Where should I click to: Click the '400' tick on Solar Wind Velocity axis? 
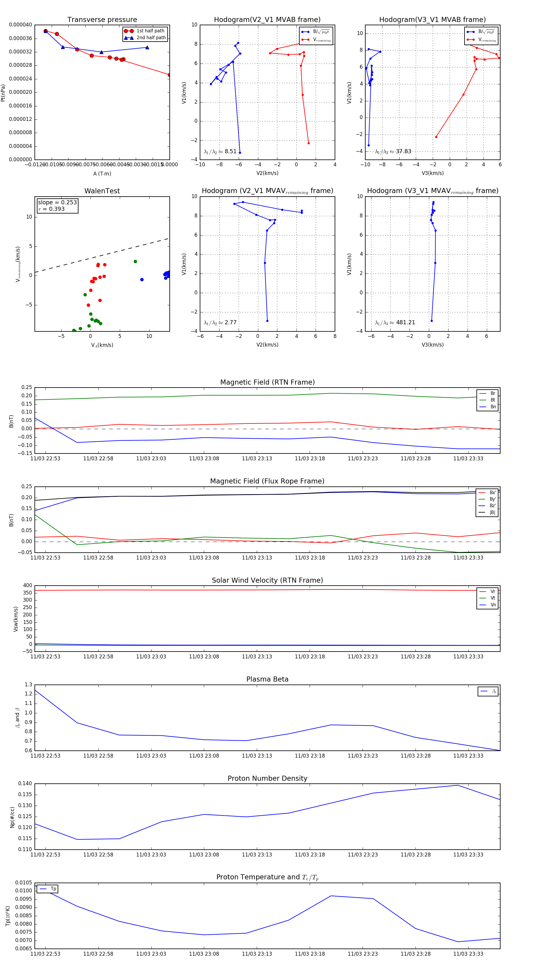27,586
